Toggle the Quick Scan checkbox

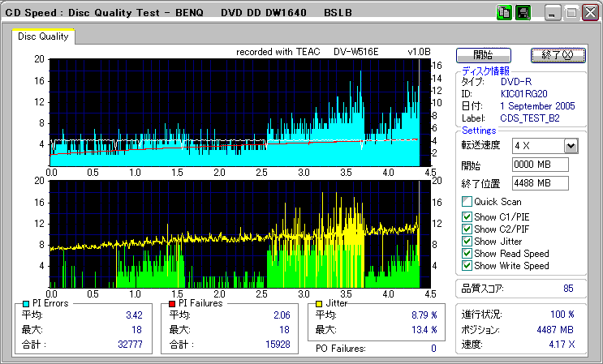pos(467,201)
